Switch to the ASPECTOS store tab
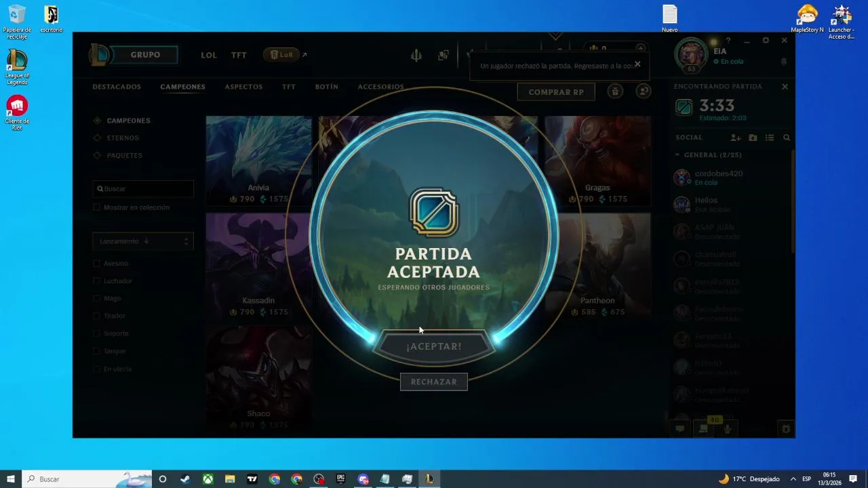The width and height of the screenshot is (868, 488). (x=243, y=87)
